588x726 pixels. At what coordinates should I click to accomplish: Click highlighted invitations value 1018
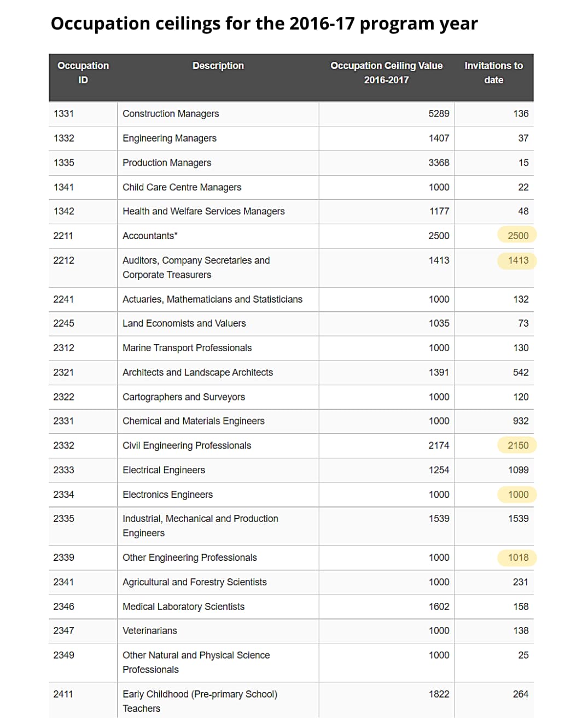point(517,557)
